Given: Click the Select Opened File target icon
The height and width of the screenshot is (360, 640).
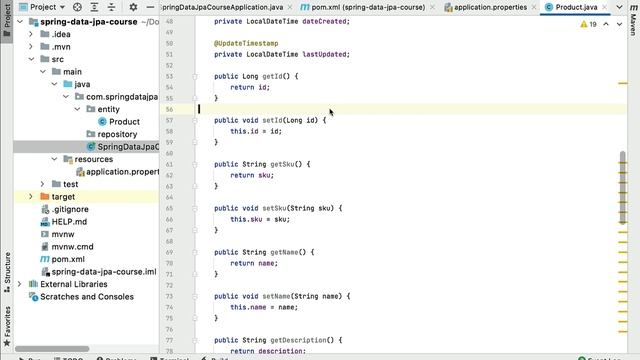Looking at the screenshot, I should (77, 7).
